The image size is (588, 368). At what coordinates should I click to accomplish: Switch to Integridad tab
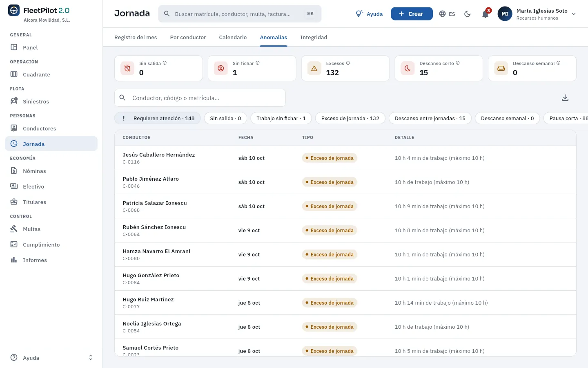click(x=314, y=37)
